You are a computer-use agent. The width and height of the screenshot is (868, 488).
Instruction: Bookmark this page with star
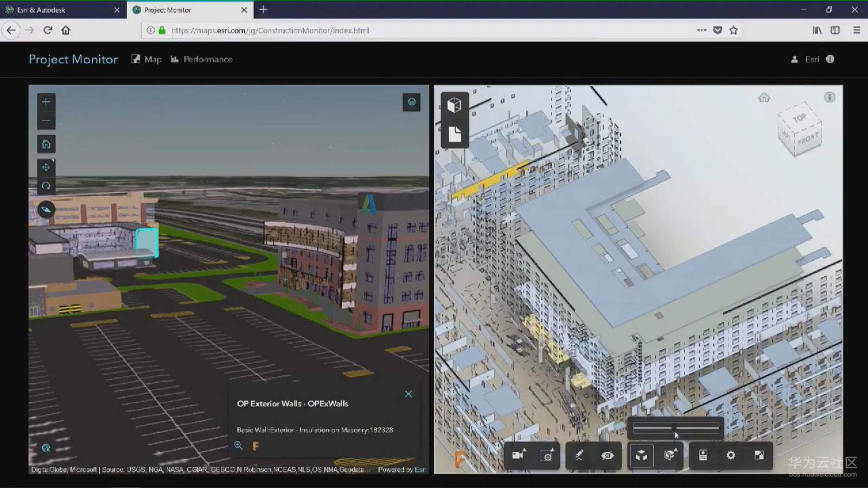coord(733,30)
